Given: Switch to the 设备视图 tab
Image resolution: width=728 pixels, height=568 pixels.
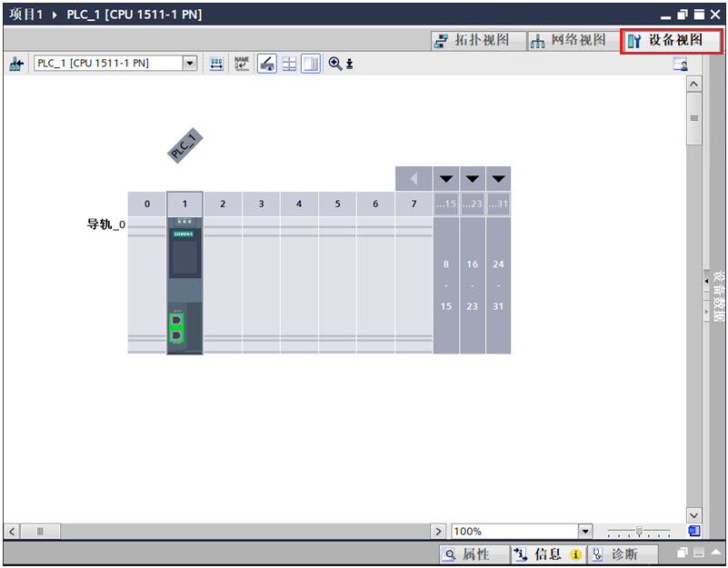Looking at the screenshot, I should 671,41.
